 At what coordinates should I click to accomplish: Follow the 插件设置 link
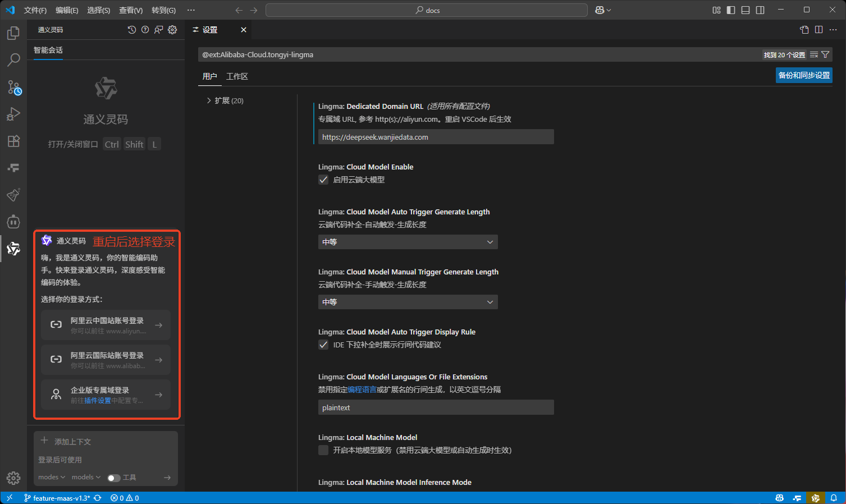click(x=98, y=401)
